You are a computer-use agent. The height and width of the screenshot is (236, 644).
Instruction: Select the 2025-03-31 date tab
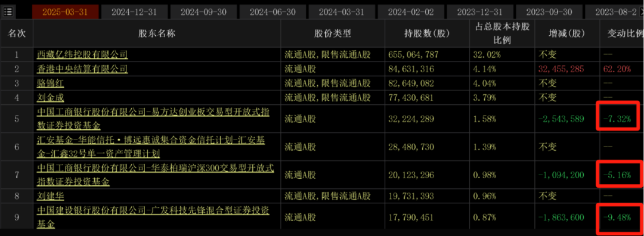[x=65, y=12]
